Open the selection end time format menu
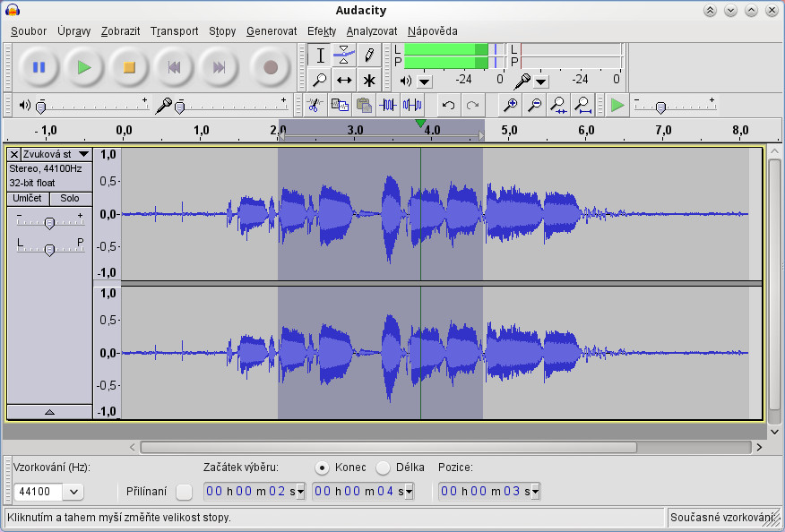Screen dimensions: 785x532 409,492
